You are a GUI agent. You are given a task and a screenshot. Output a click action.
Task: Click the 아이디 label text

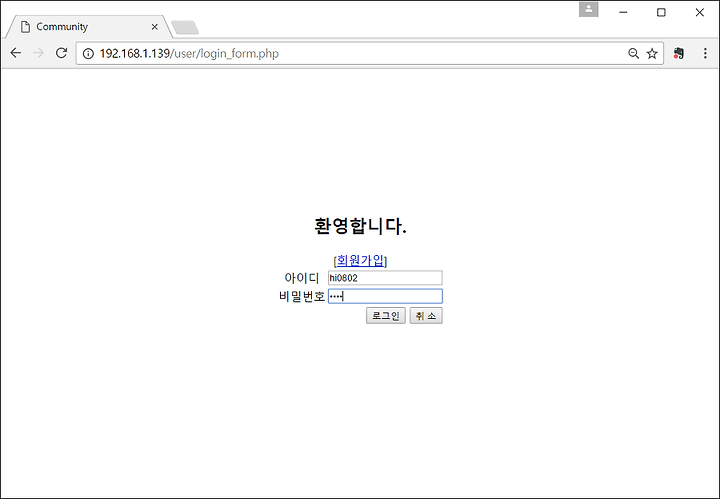(x=301, y=278)
